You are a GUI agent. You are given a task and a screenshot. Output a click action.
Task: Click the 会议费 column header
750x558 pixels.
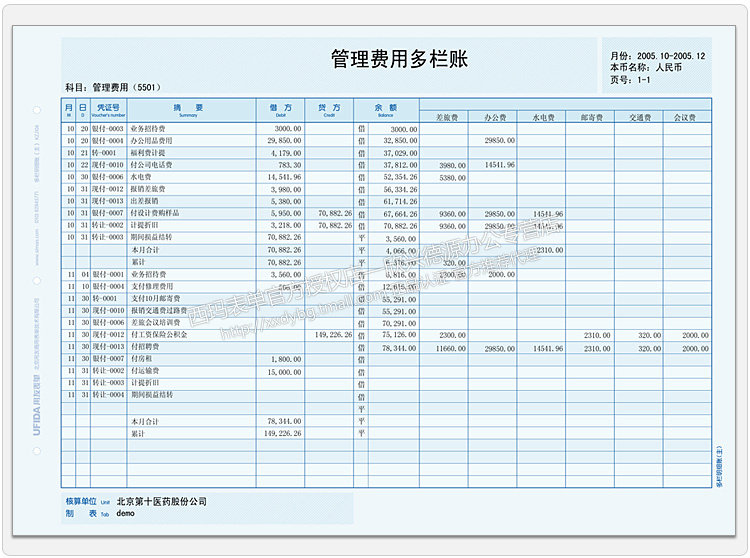tap(684, 117)
